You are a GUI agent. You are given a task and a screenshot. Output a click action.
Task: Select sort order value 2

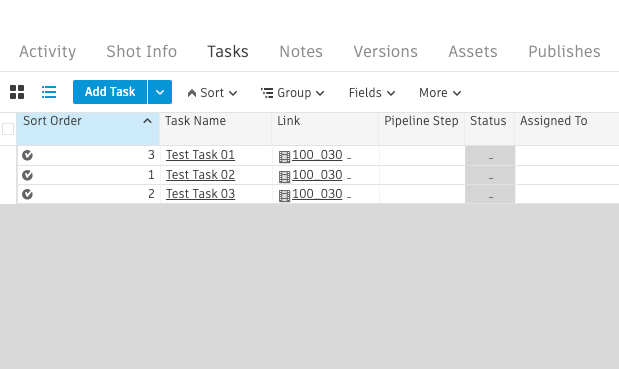(x=151, y=194)
